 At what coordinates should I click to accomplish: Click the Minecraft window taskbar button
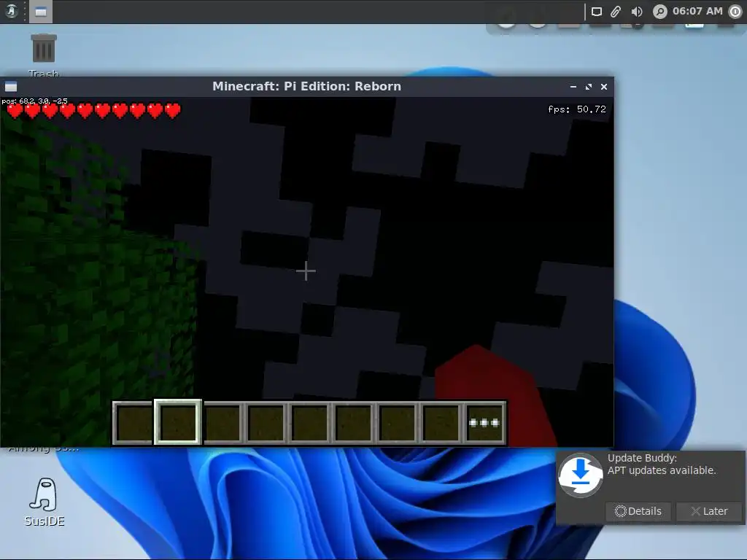[x=41, y=12]
